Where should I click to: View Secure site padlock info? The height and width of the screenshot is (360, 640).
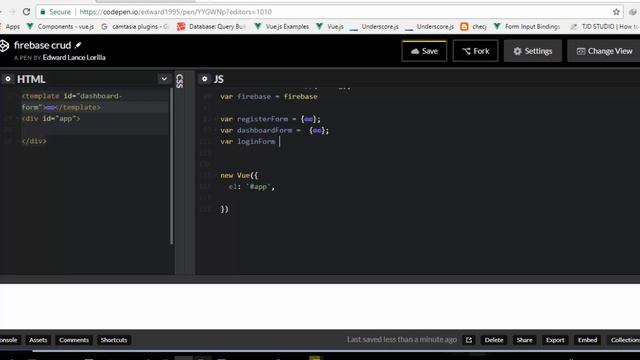pos(55,12)
